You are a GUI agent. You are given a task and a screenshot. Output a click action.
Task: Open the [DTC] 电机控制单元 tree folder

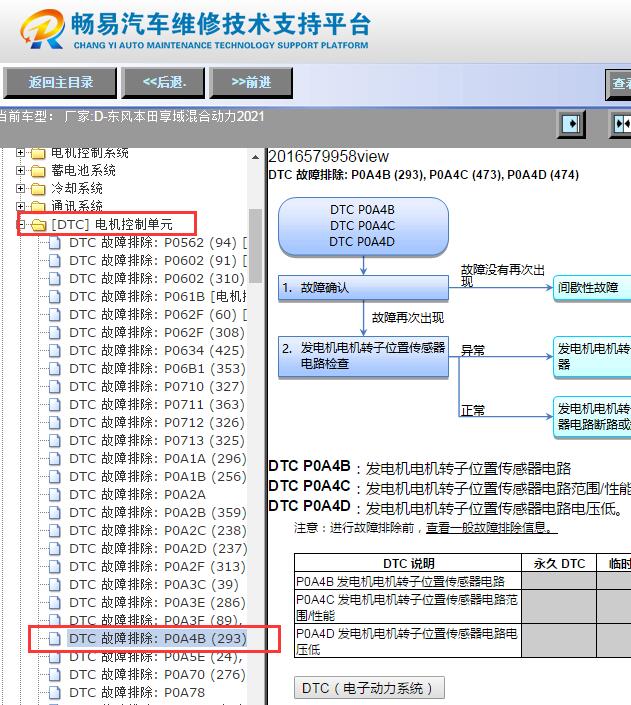[112, 224]
